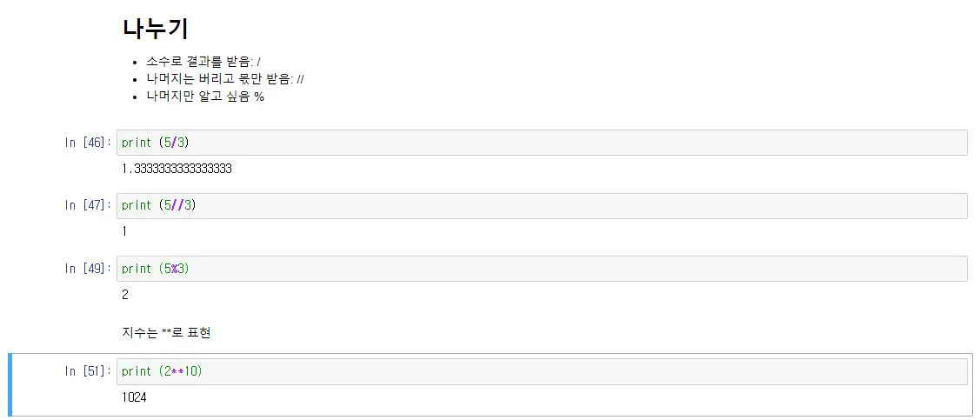The height and width of the screenshot is (420, 980).
Task: Select cell via In [47] prompt
Action: pos(88,206)
